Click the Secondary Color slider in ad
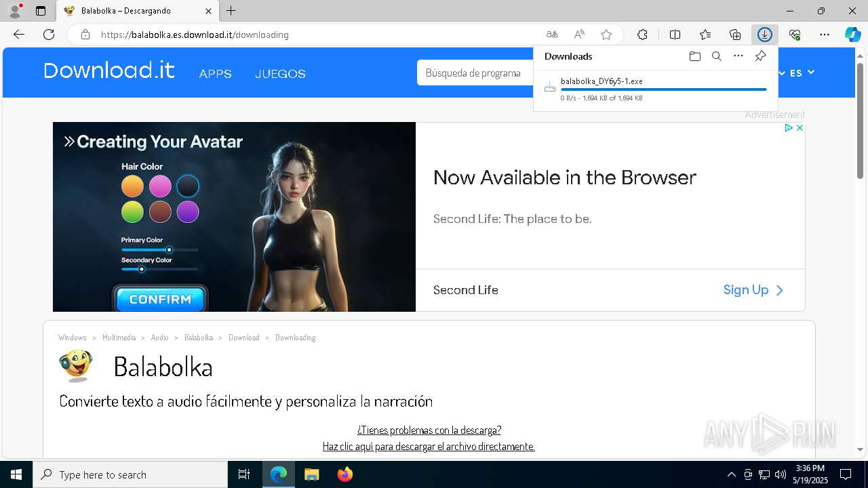 coord(160,269)
